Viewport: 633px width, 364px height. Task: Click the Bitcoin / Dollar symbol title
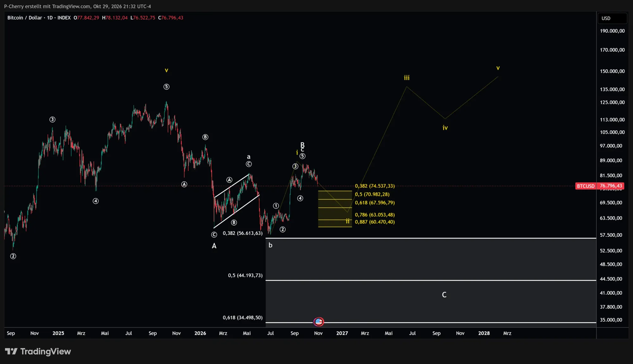click(x=25, y=18)
